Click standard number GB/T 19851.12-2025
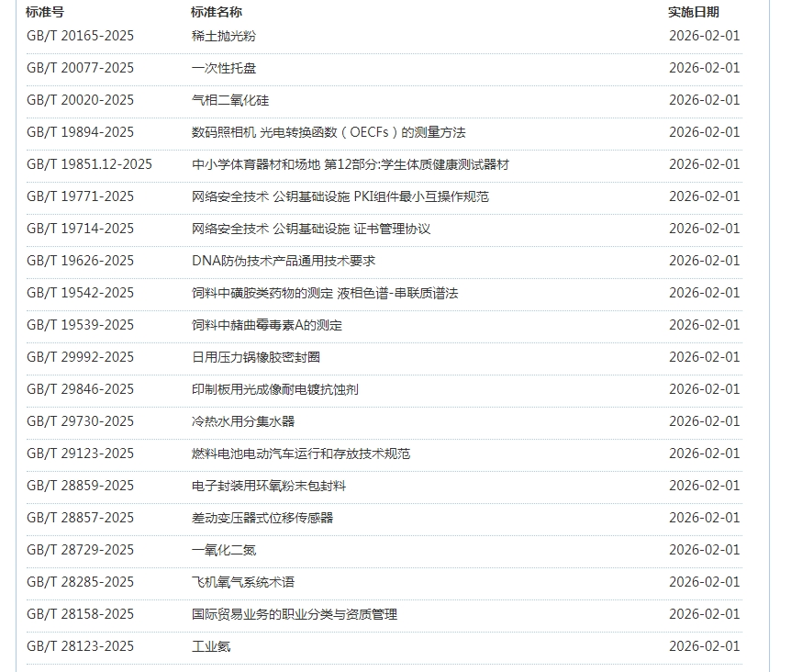 point(89,164)
